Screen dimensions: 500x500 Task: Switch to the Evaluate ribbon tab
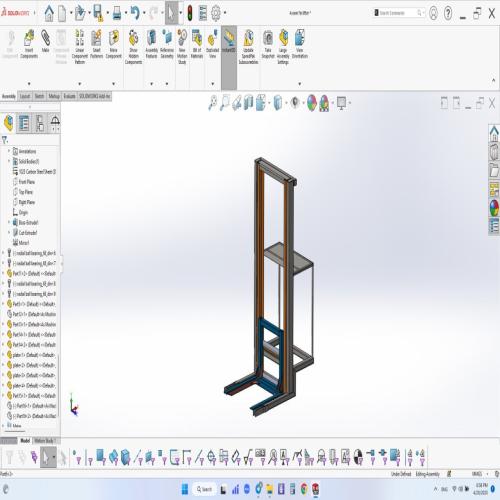pos(69,96)
